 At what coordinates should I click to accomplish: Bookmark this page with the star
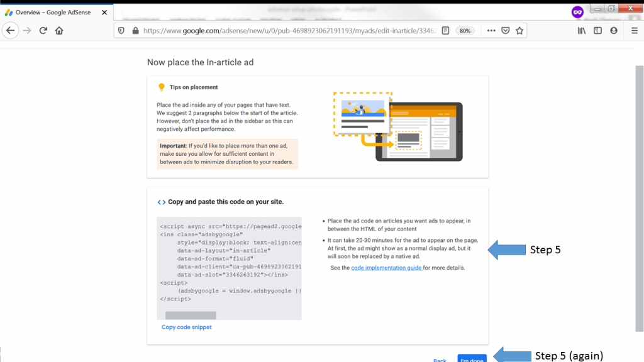(x=519, y=30)
